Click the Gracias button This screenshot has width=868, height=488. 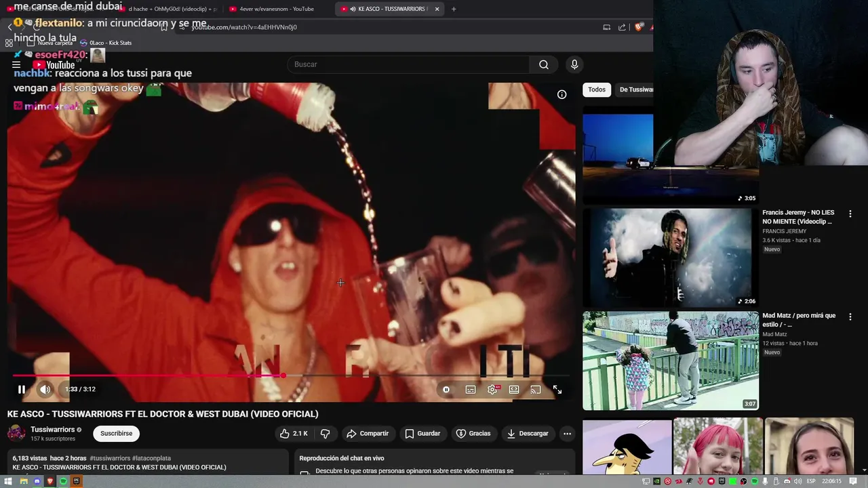tap(473, 434)
